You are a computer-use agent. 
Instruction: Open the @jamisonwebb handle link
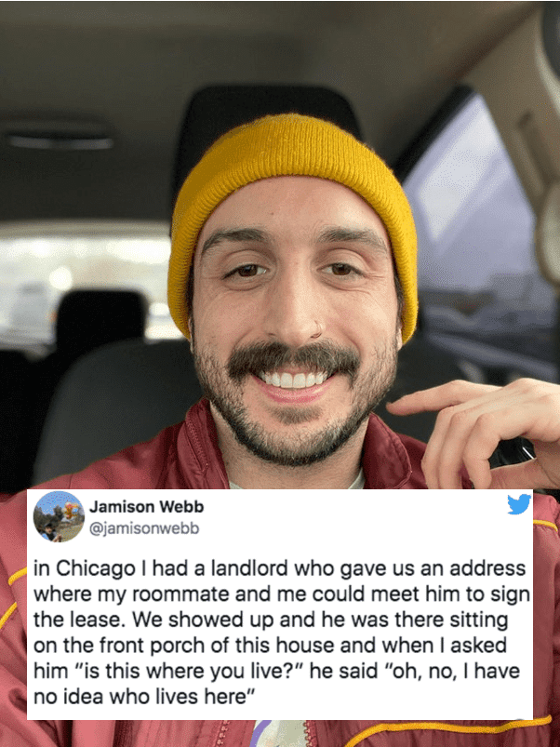tap(144, 528)
